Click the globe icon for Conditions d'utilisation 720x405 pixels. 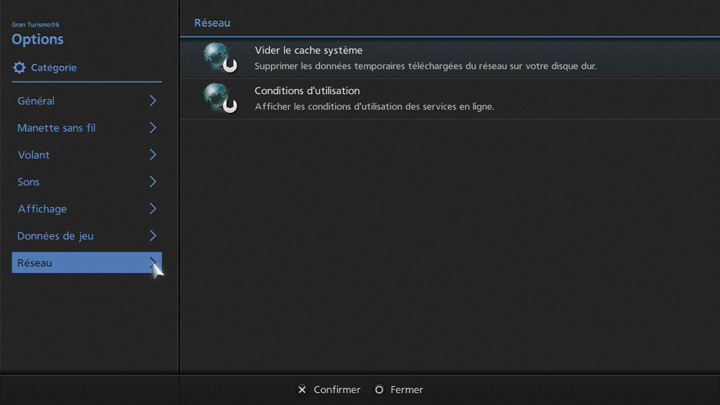click(x=219, y=98)
